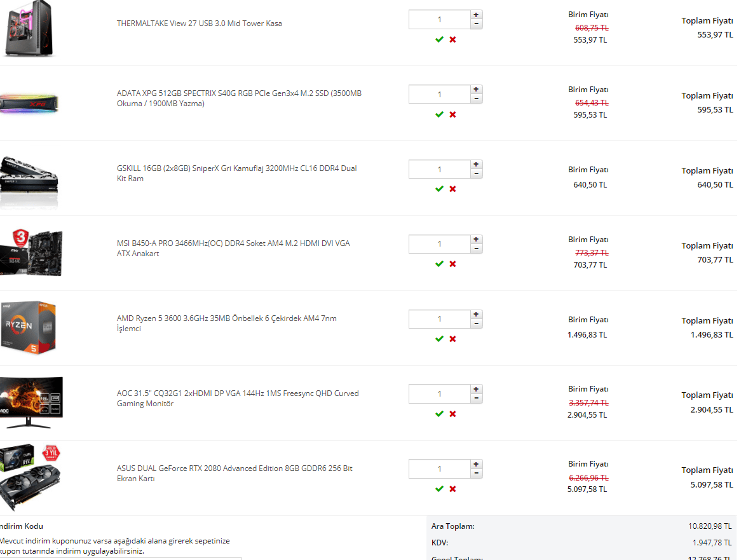Click the ASUS RTX 2080 product thumbnail

click(32, 477)
